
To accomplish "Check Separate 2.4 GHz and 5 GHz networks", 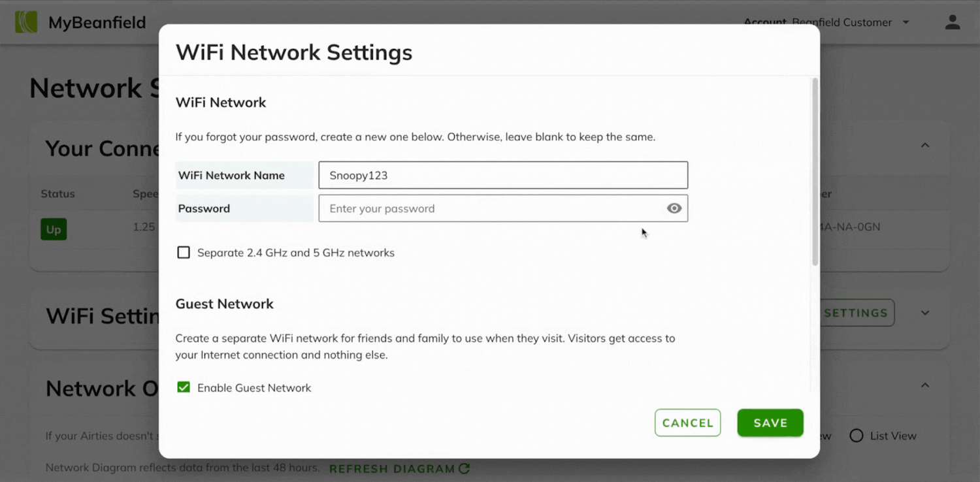I will click(x=184, y=253).
